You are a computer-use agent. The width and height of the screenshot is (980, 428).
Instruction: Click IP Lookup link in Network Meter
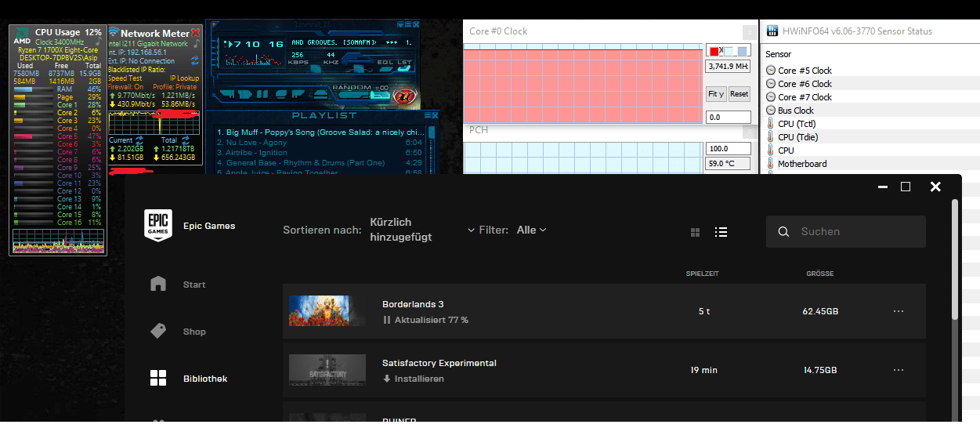[185, 78]
